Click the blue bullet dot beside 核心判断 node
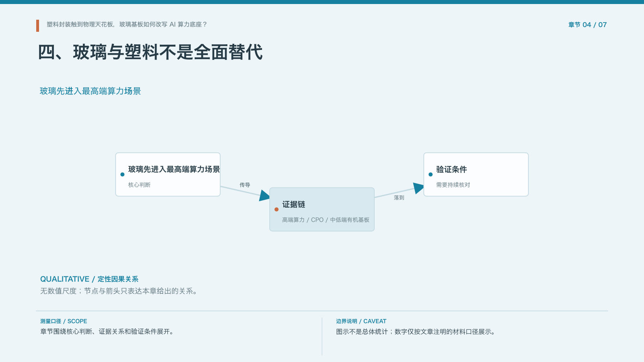 [122, 174]
